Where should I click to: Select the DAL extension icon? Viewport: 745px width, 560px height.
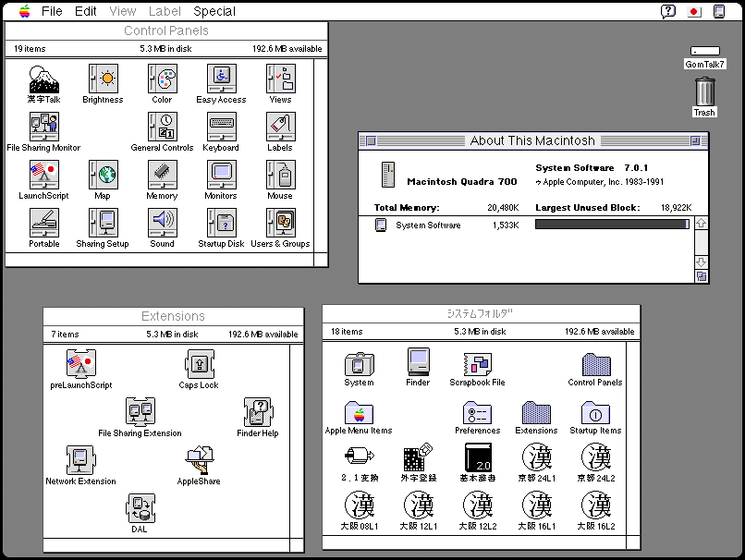click(140, 507)
